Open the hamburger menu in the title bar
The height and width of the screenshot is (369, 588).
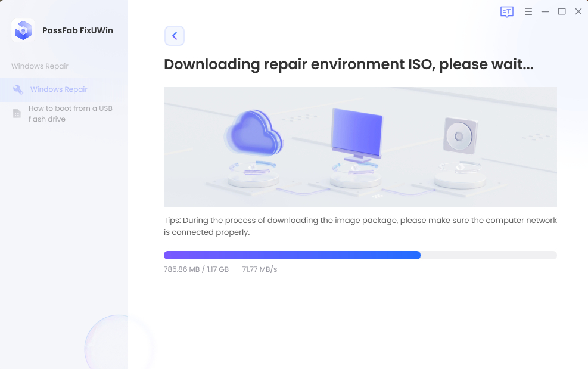(x=528, y=11)
